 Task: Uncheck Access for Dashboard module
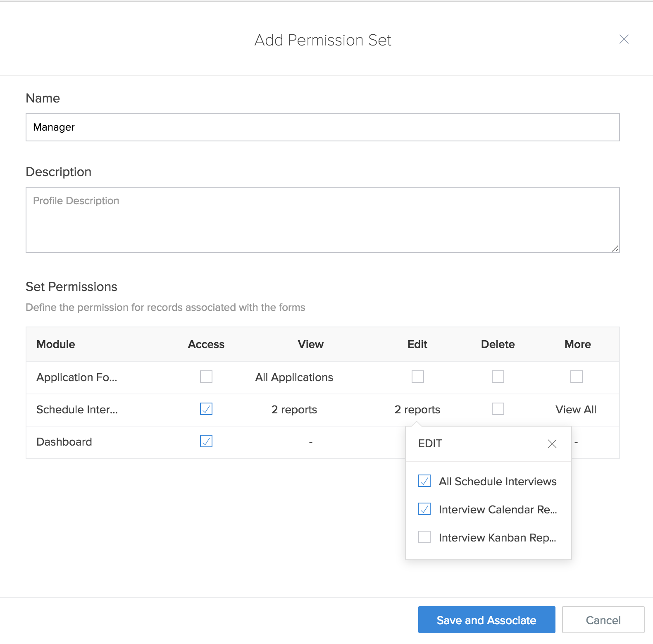click(206, 441)
